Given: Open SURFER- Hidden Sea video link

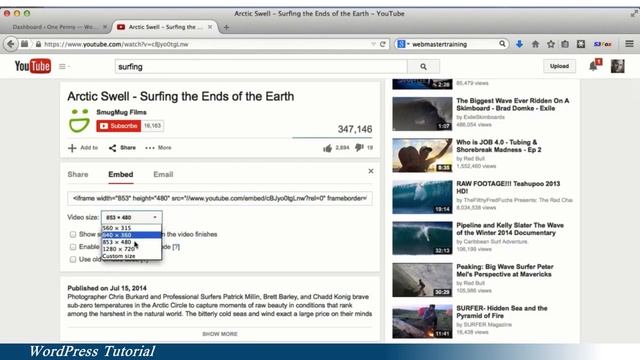Looking at the screenshot, I should click(502, 312).
